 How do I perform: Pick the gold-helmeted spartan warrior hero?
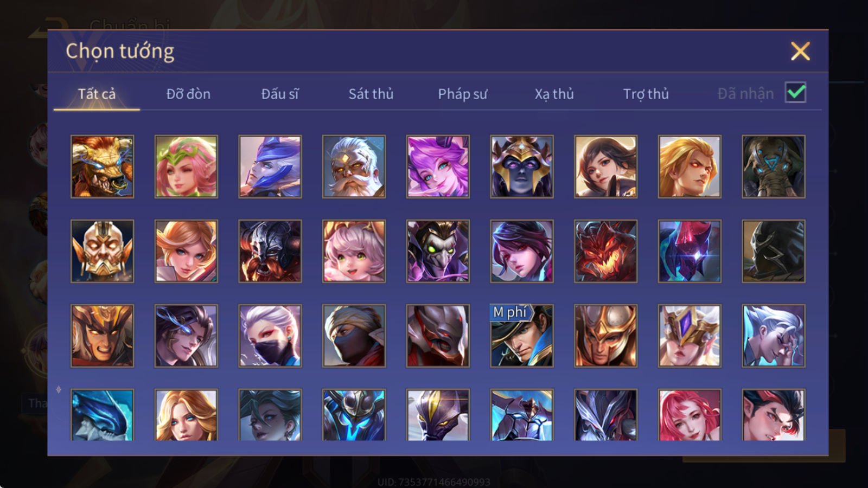pyautogui.click(x=605, y=336)
